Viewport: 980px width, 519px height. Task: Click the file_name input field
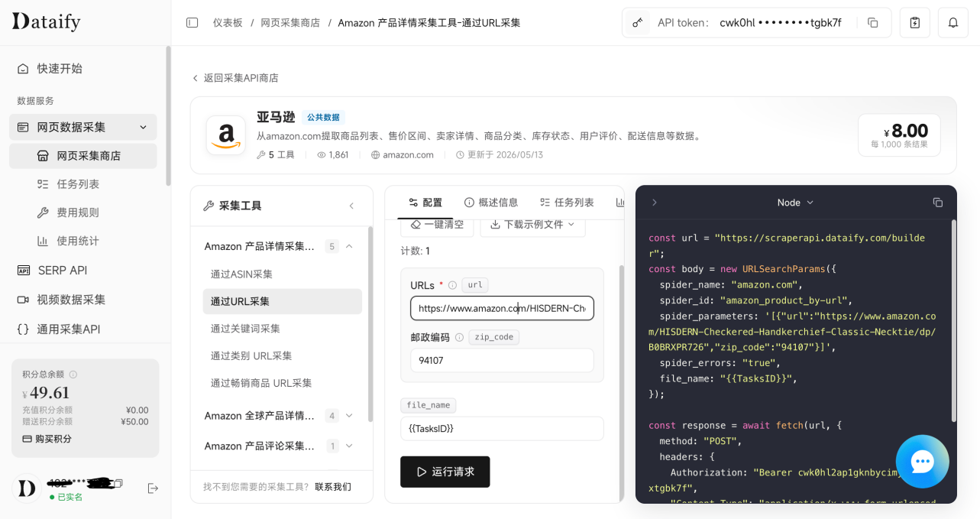(502, 428)
